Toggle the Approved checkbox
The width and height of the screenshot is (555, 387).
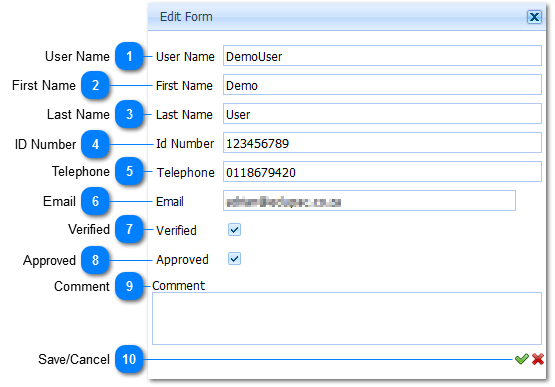pos(234,259)
